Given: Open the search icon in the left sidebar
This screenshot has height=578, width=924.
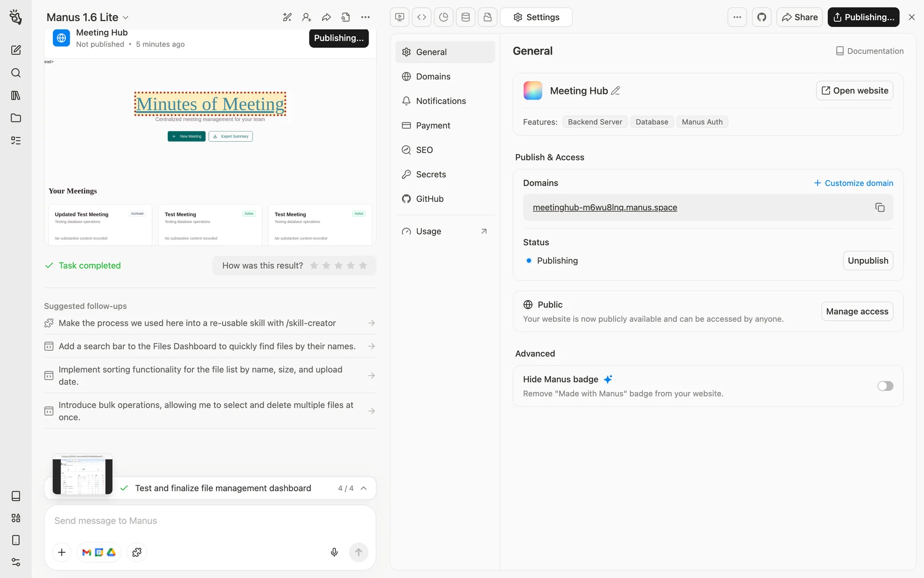Looking at the screenshot, I should pos(16,73).
